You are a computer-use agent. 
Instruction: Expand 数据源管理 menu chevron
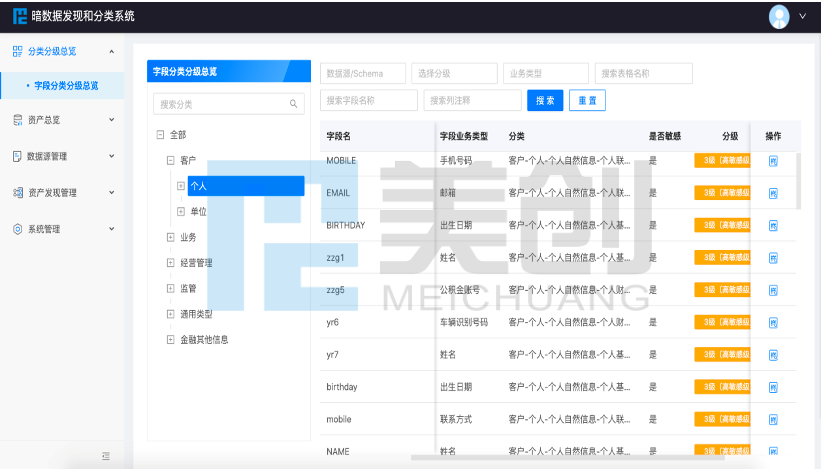(x=112, y=156)
